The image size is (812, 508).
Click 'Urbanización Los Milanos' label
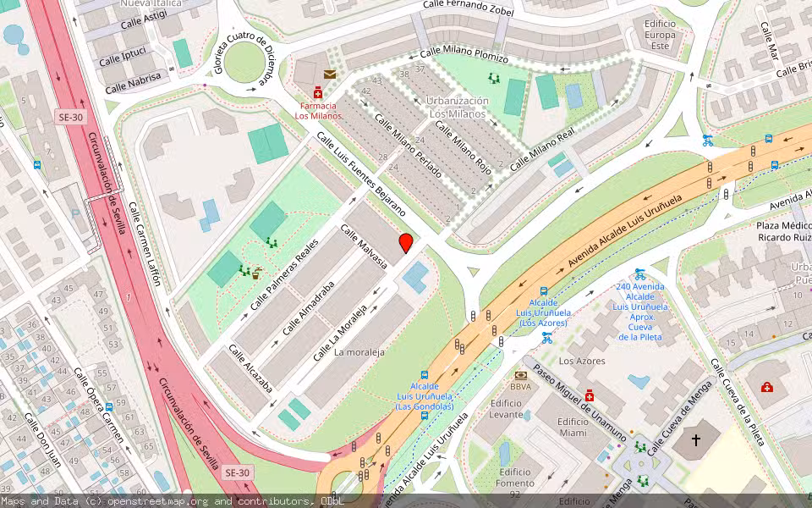tap(458, 108)
